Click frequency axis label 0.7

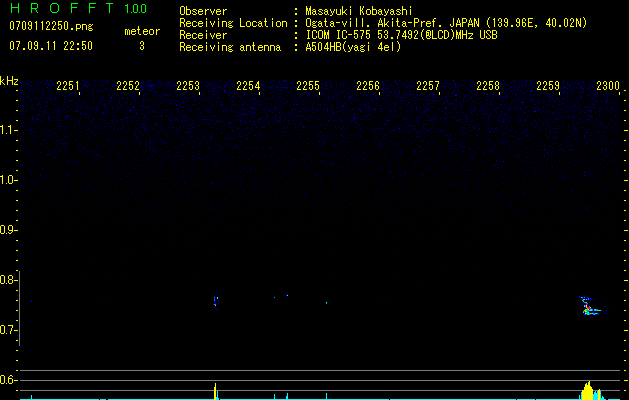coord(9,330)
